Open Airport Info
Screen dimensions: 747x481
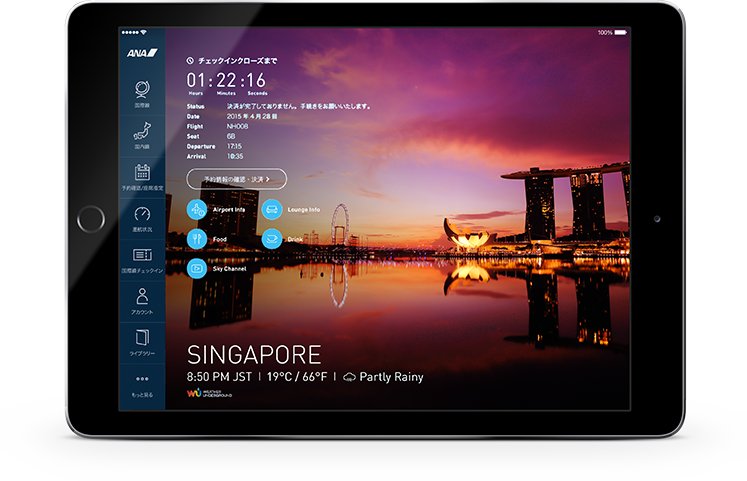coord(198,210)
